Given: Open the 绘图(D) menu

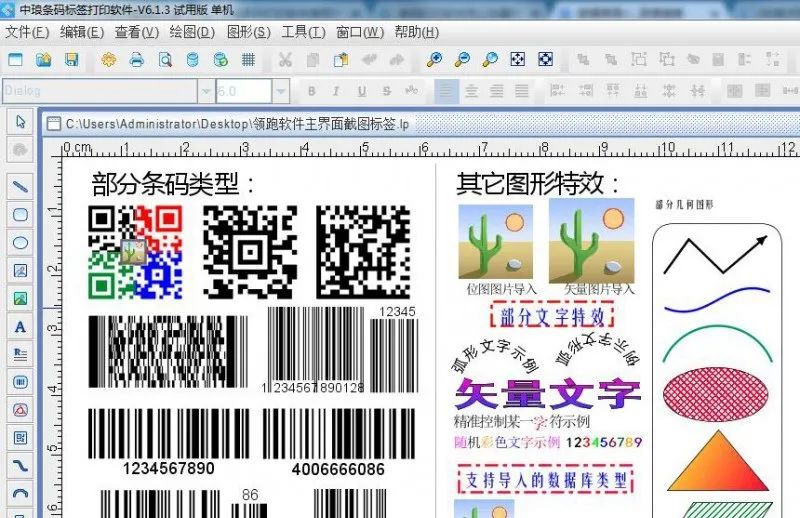Looking at the screenshot, I should (x=192, y=32).
